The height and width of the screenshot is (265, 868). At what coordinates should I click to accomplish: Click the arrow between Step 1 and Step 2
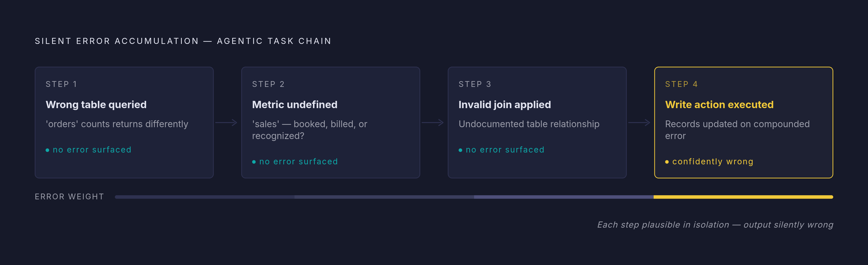226,122
